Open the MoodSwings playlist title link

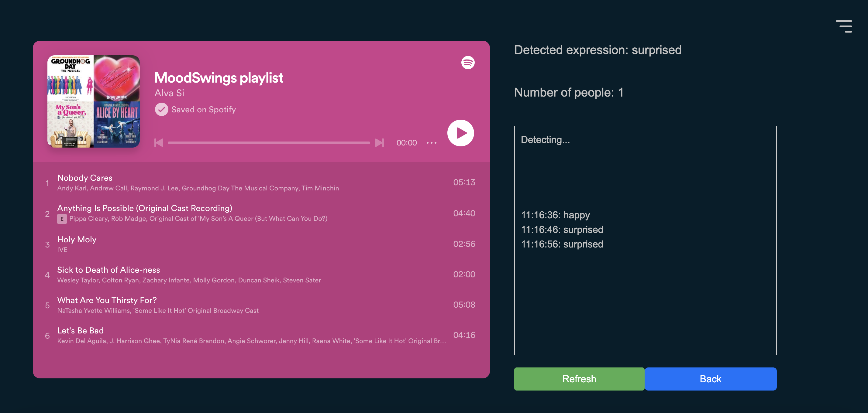(x=219, y=78)
